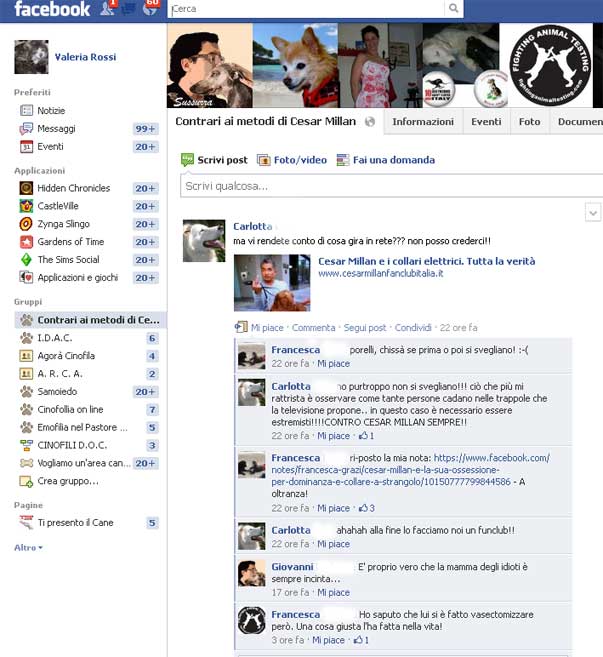This screenshot has height=657, width=603.
Task: Click the search magnifier icon
Action: (x=455, y=9)
